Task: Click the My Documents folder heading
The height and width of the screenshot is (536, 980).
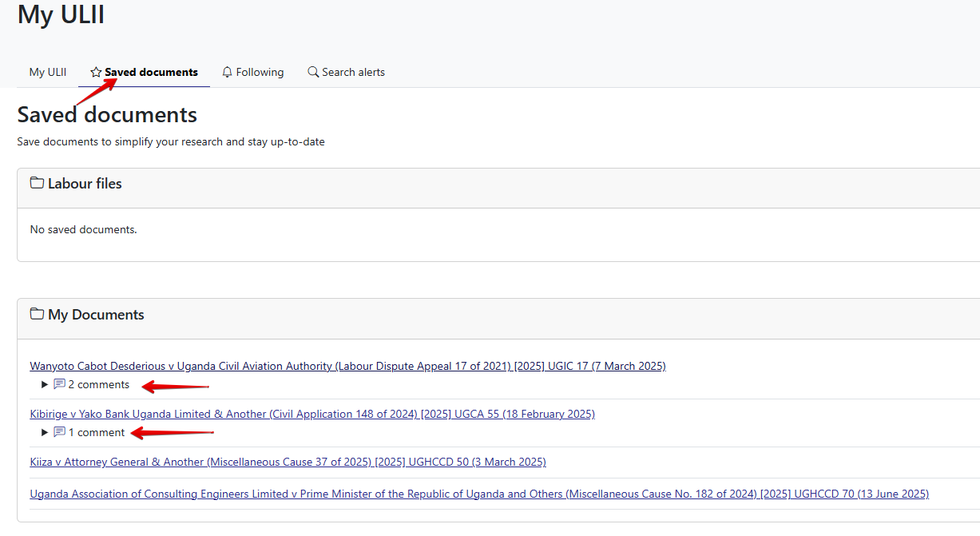Action: click(96, 315)
